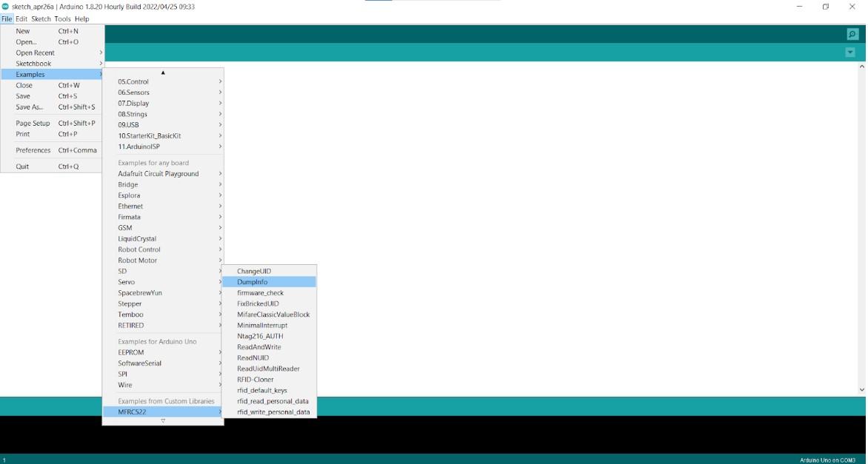This screenshot has width=868, height=464.
Task: Expand the 08.Strings examples
Action: 163,114
